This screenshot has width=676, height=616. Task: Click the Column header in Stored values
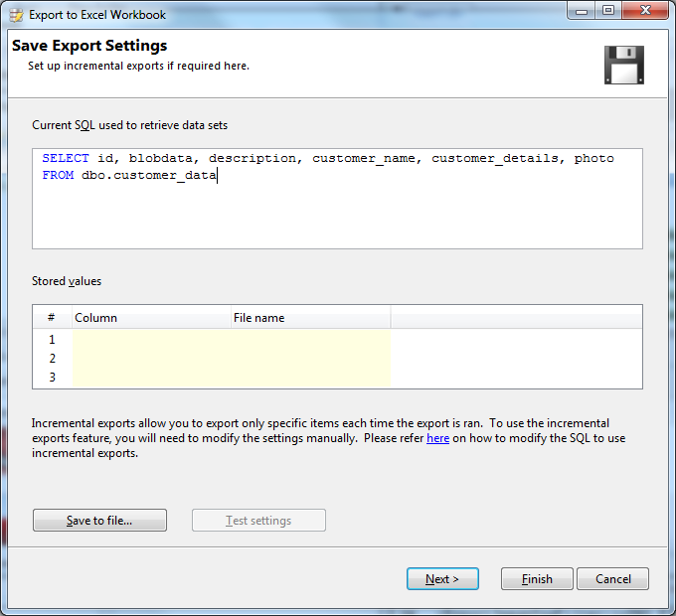(151, 318)
